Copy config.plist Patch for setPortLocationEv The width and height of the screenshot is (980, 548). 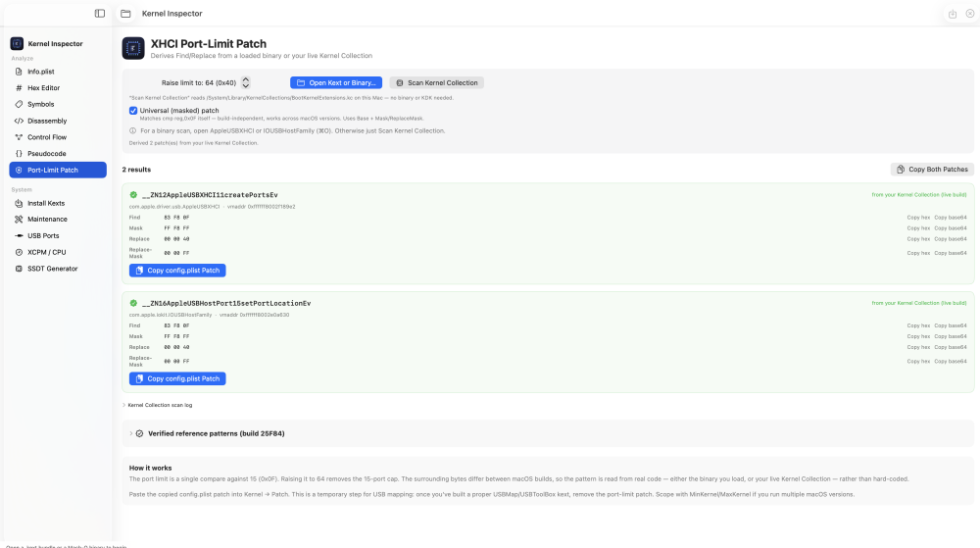pyautogui.click(x=177, y=378)
